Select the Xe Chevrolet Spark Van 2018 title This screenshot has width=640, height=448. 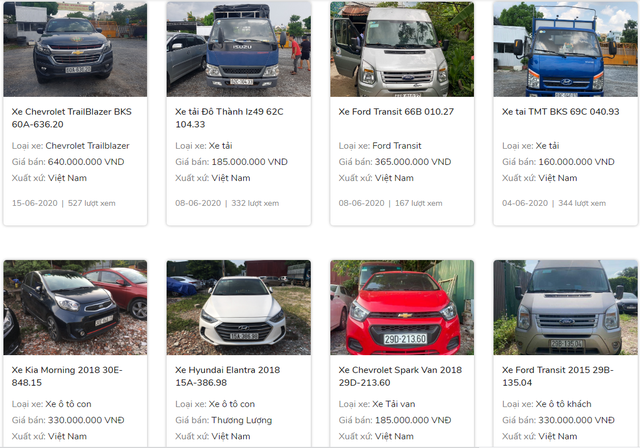point(400,376)
